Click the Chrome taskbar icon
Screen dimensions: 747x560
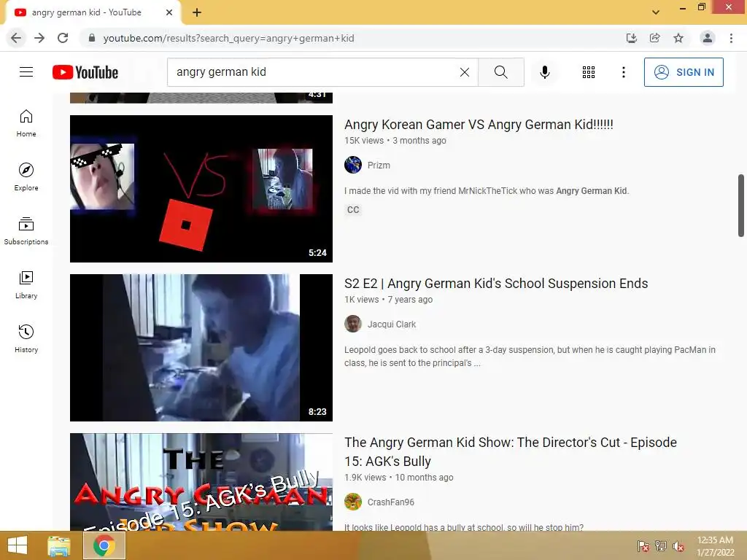coord(104,545)
